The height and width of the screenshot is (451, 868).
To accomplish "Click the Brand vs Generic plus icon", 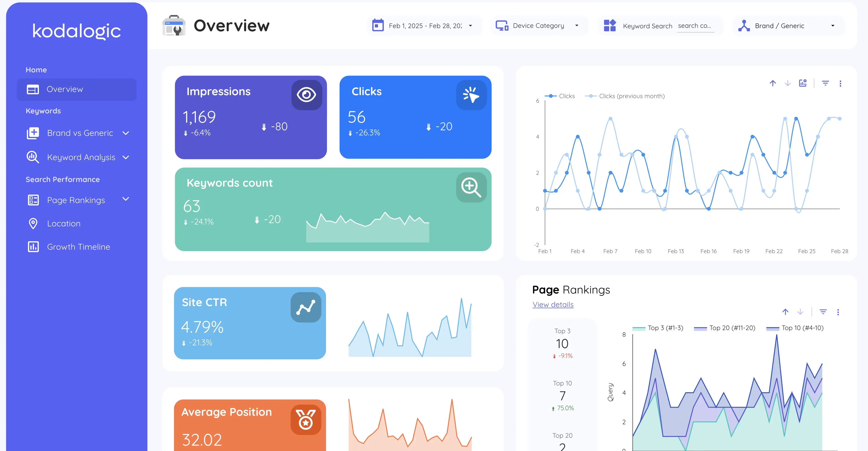I will (x=33, y=133).
